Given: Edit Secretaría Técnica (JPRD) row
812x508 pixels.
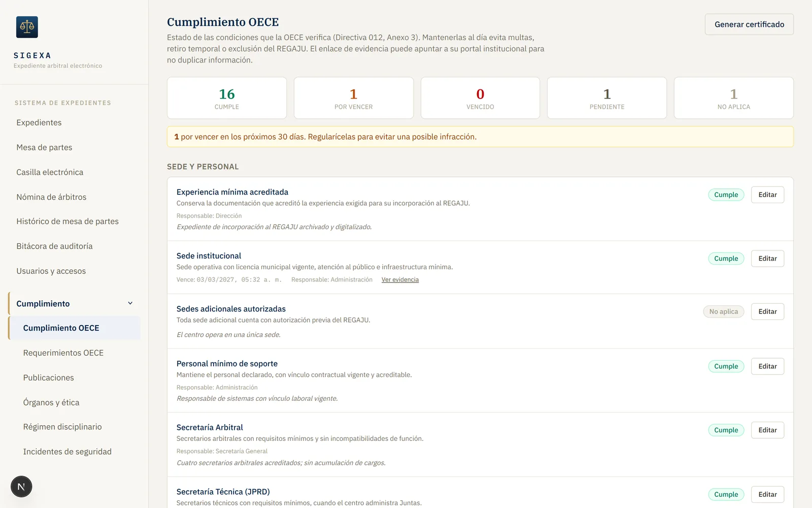Looking at the screenshot, I should (x=767, y=494).
